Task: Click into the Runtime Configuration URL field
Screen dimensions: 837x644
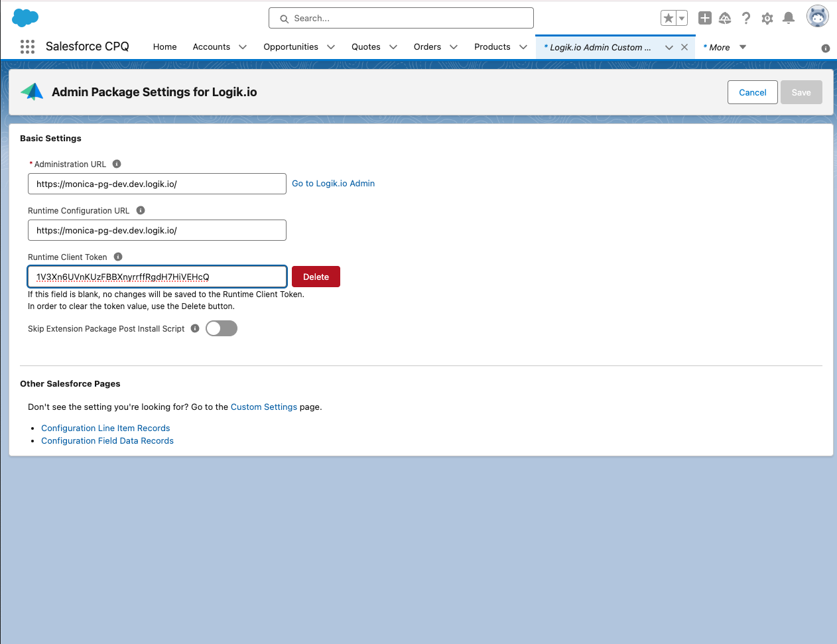Action: [x=157, y=230]
